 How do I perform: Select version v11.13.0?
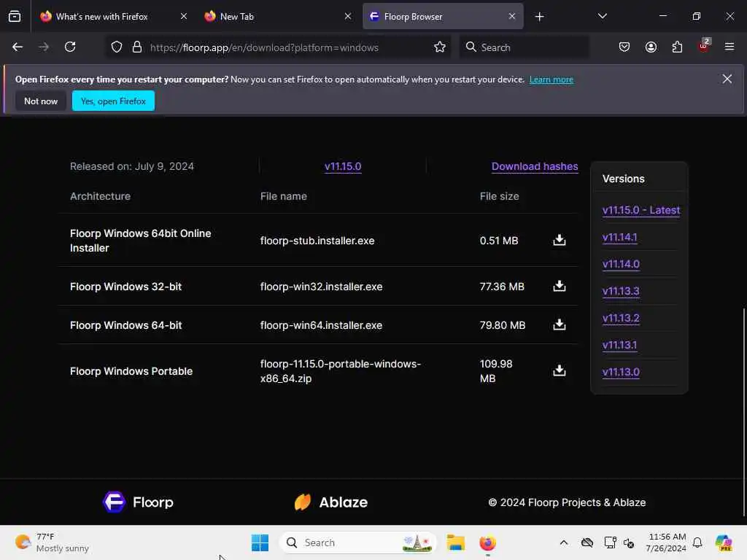point(621,372)
